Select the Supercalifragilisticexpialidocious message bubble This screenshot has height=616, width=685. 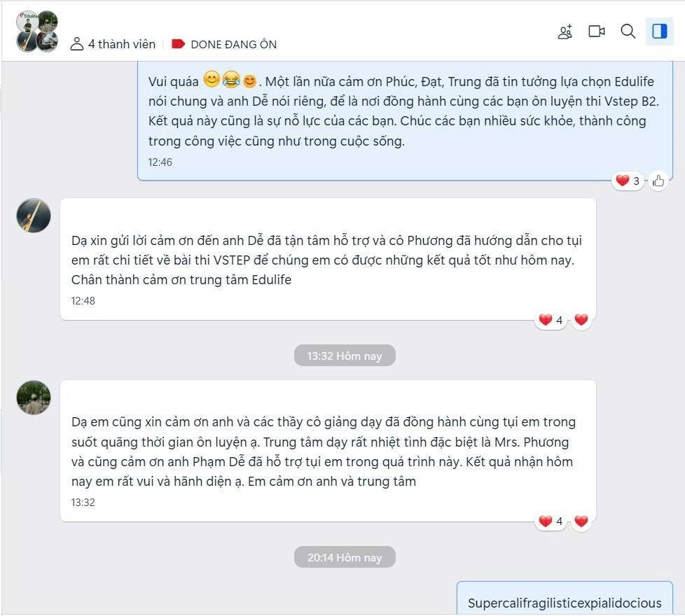pyautogui.click(x=565, y=598)
